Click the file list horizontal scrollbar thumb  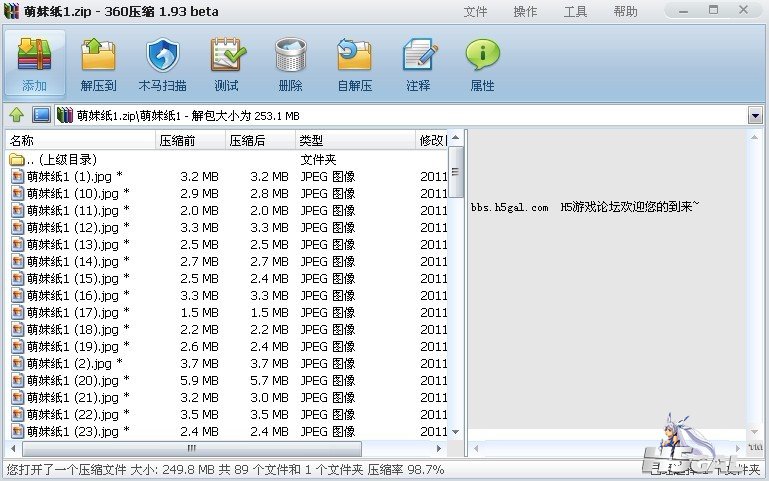coord(192,448)
